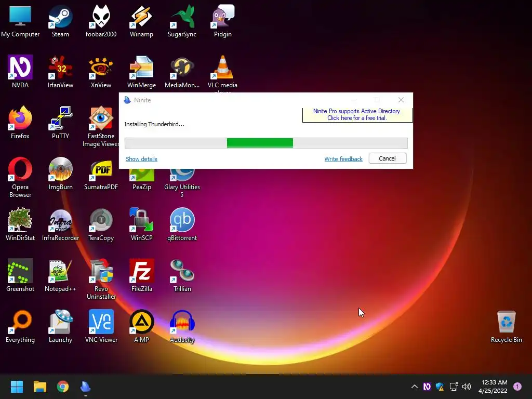Viewport: 532px width, 399px height.
Task: Click the Revo Uninstaller desktop icon
Action: click(x=101, y=279)
